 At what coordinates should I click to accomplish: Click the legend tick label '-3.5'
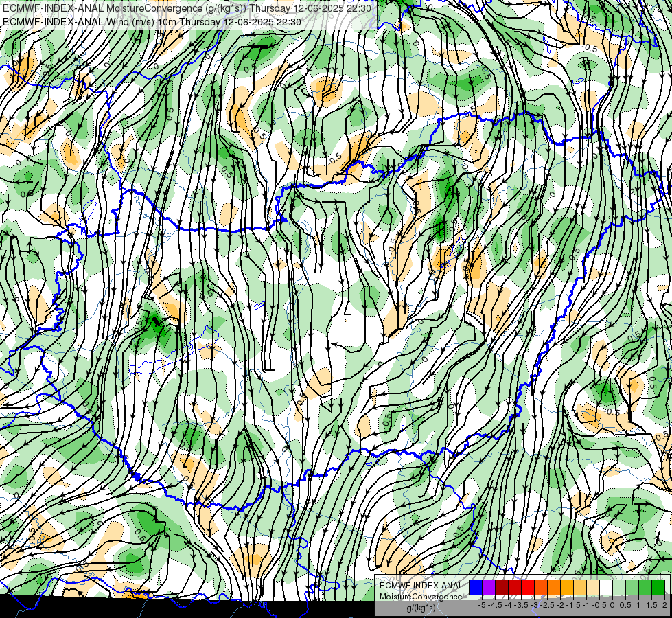pyautogui.click(x=522, y=605)
